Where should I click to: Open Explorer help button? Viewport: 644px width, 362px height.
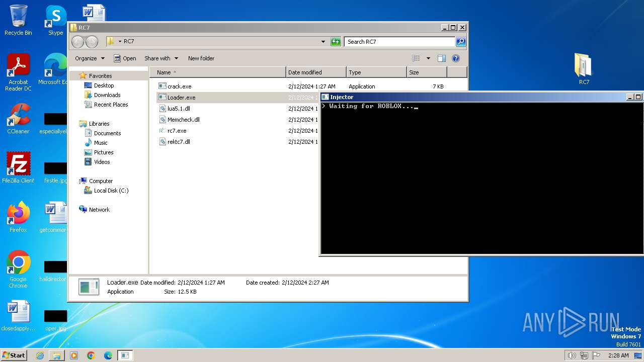click(x=456, y=58)
